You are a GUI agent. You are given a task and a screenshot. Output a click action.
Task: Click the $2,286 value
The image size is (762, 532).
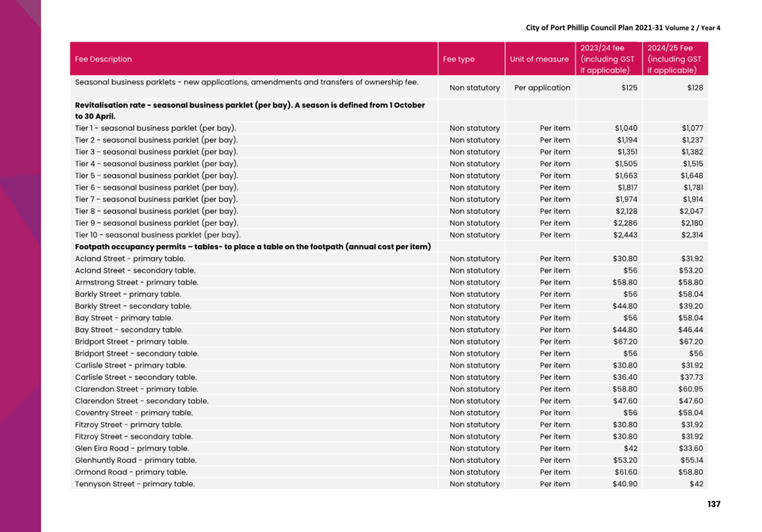[x=626, y=223]
